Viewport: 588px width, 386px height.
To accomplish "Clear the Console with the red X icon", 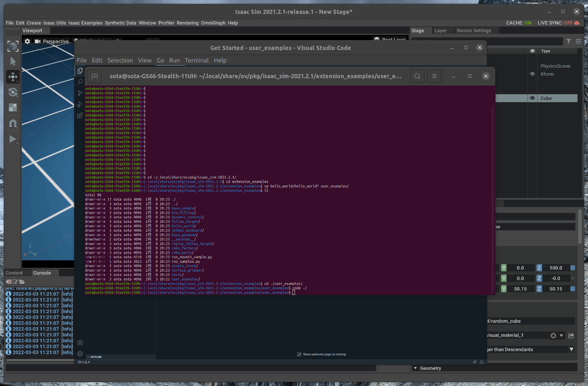I will (8, 282).
